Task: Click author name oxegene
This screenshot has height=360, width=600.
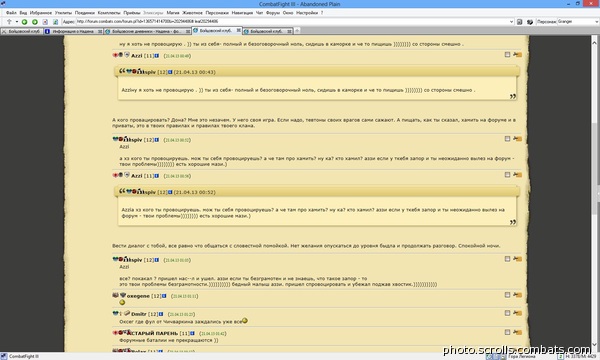Action: (138, 296)
